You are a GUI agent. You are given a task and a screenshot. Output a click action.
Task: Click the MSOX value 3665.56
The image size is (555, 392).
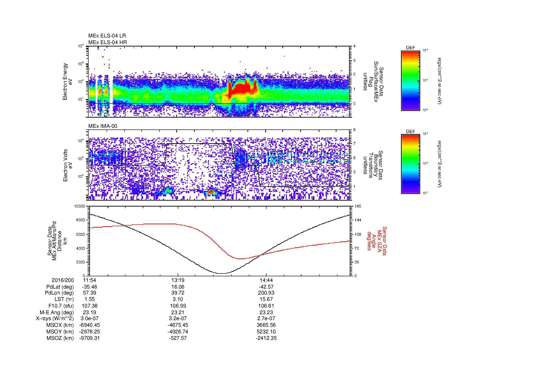pos(266,325)
